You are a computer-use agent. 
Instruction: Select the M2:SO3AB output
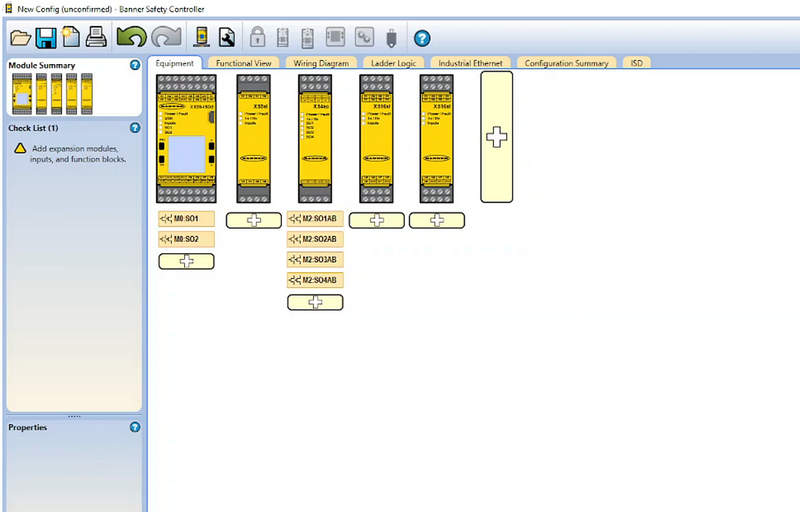coord(315,259)
